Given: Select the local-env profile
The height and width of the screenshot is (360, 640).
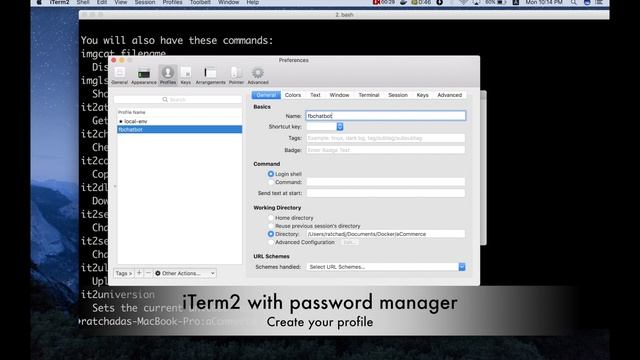Looking at the screenshot, I should tap(179, 121).
